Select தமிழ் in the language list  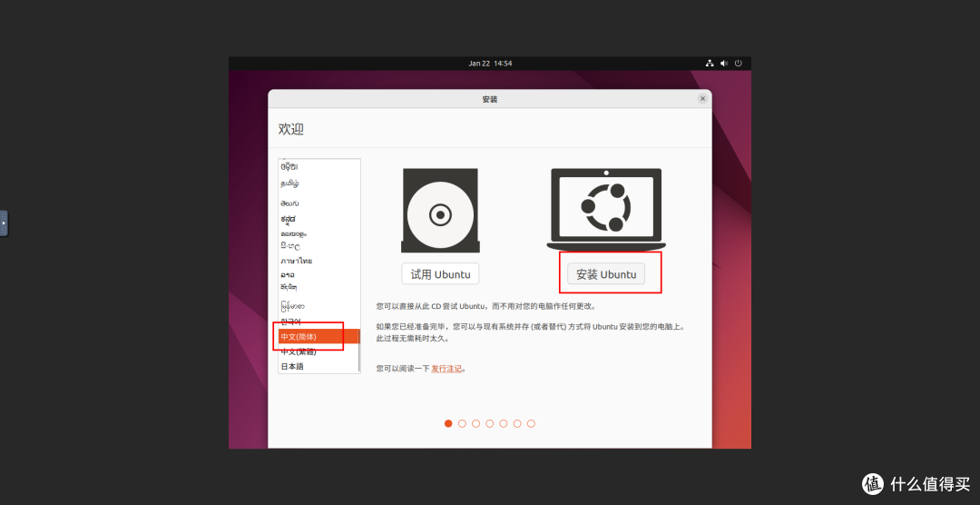(x=318, y=183)
